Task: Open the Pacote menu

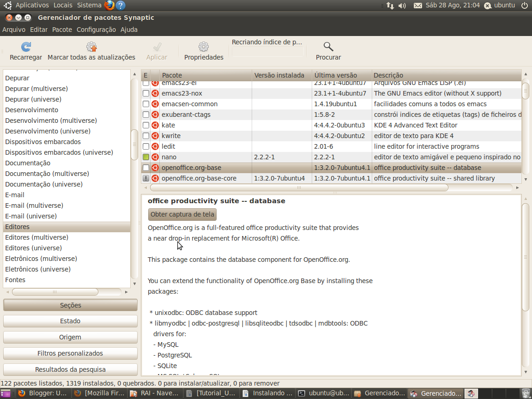Action: pyautogui.click(x=62, y=30)
